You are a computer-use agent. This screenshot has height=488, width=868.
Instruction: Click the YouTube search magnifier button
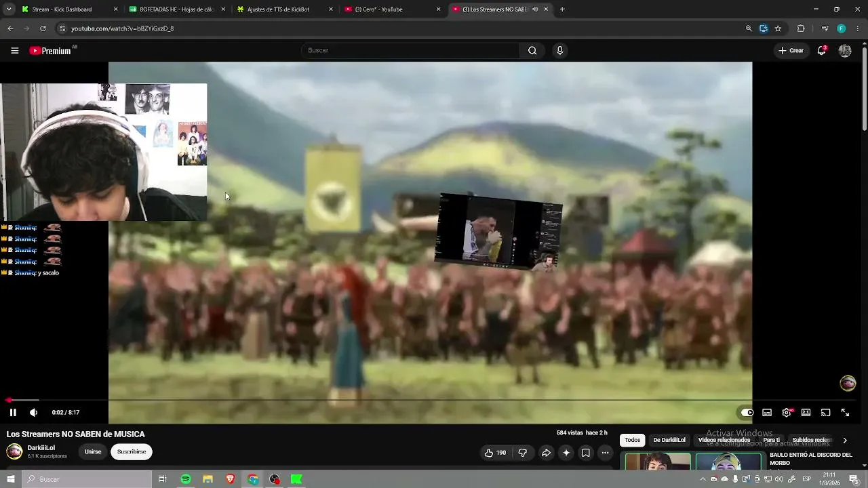click(532, 50)
